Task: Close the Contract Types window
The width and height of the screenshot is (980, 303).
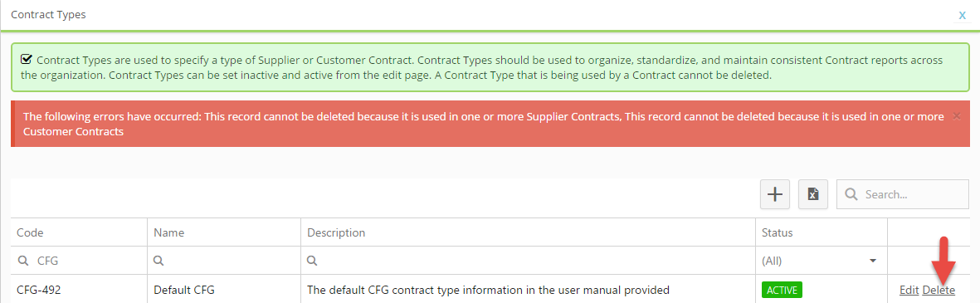Action: (963, 16)
